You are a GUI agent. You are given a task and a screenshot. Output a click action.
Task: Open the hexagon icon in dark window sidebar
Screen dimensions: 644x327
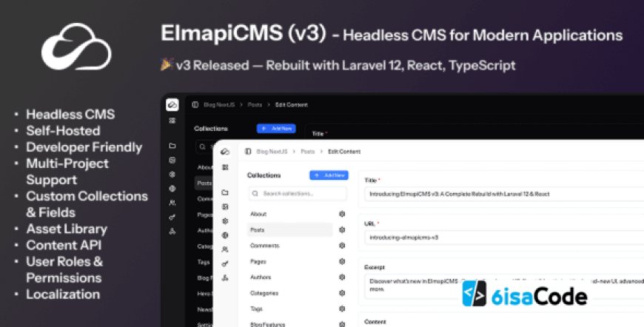coord(172,174)
